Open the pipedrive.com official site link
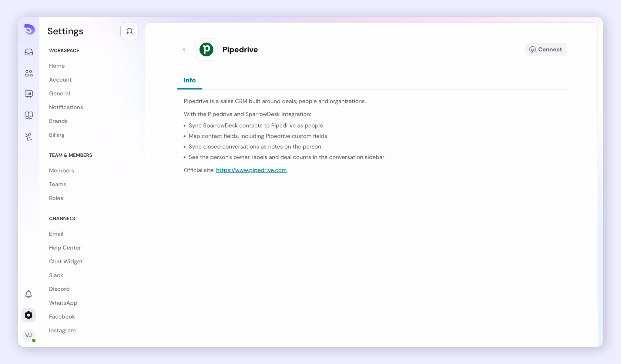The image size is (621, 364). (251, 170)
